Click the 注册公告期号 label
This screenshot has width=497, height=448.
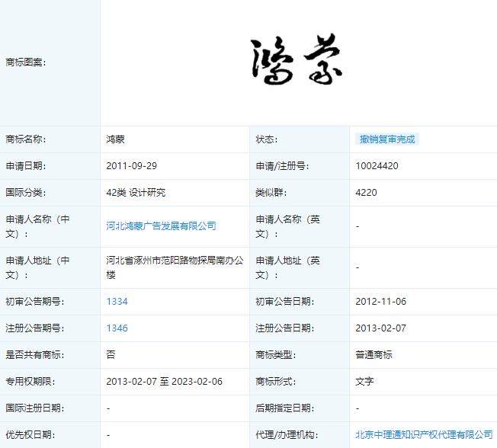(35, 328)
